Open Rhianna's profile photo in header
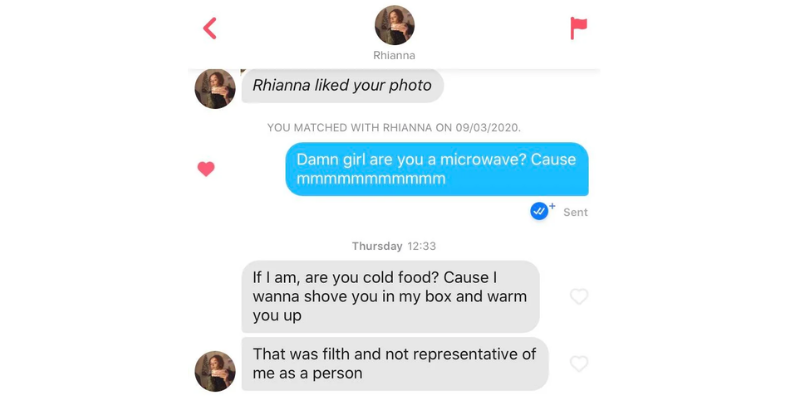 [x=395, y=25]
